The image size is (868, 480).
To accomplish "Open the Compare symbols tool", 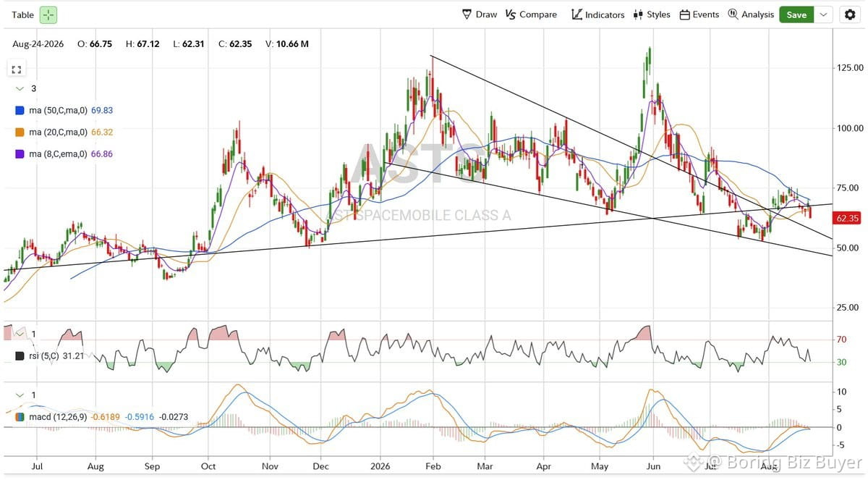I will click(531, 14).
